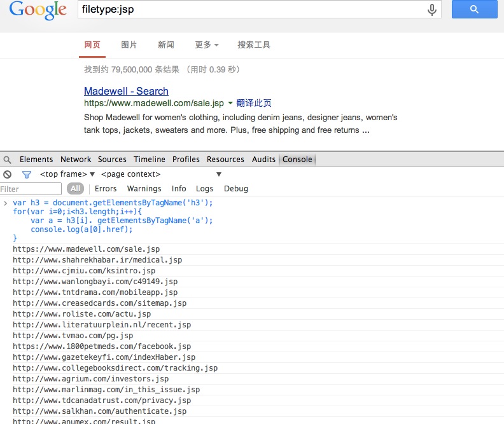Click the wanlongbayi.com/c49149.jsp output line
The height and width of the screenshot is (424, 504).
point(95,282)
